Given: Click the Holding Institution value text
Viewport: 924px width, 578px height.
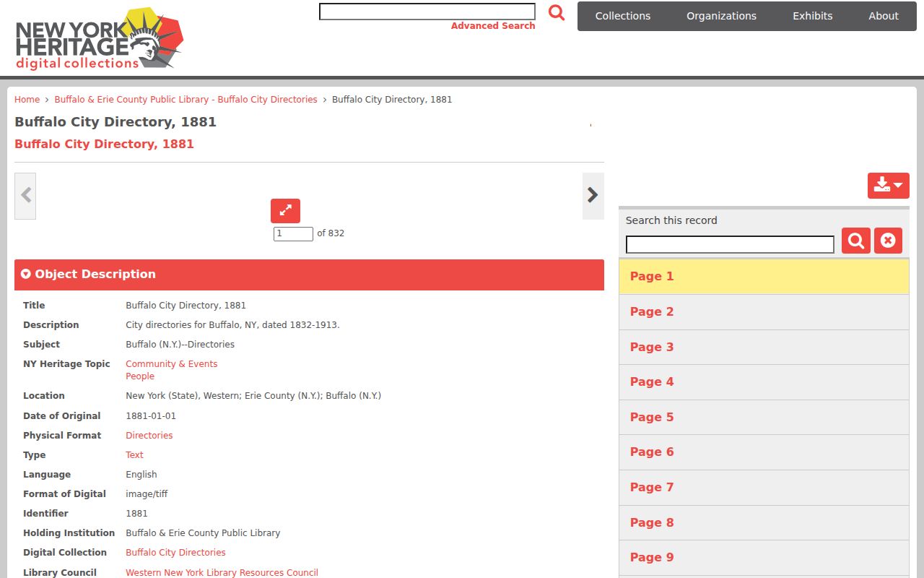Looking at the screenshot, I should pos(203,533).
